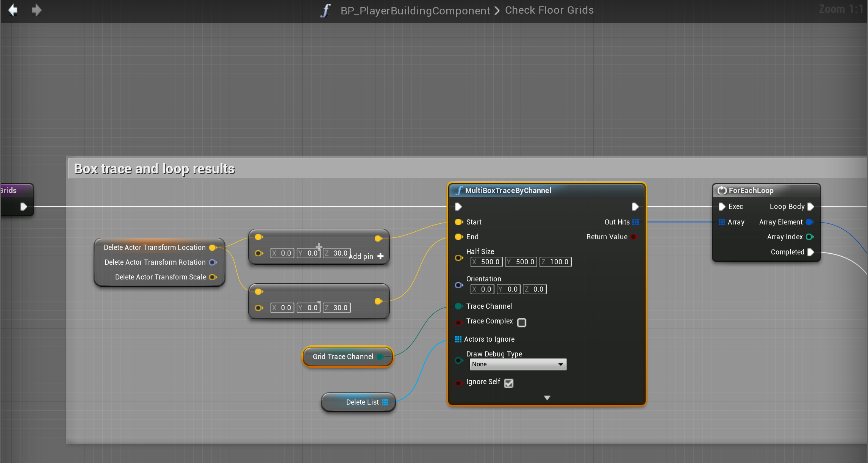868x463 pixels.
Task: Click the Return Value boolean pin
Action: click(x=633, y=237)
